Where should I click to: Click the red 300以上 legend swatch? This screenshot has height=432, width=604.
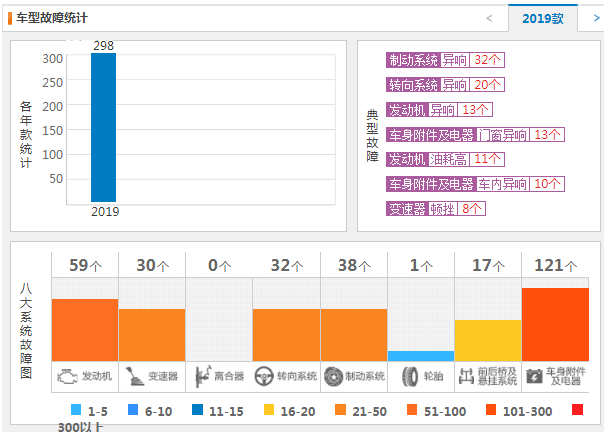click(577, 409)
